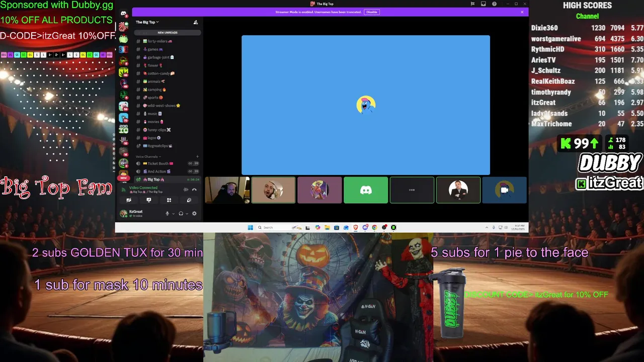Open File Explorer from the taskbar

(x=327, y=227)
